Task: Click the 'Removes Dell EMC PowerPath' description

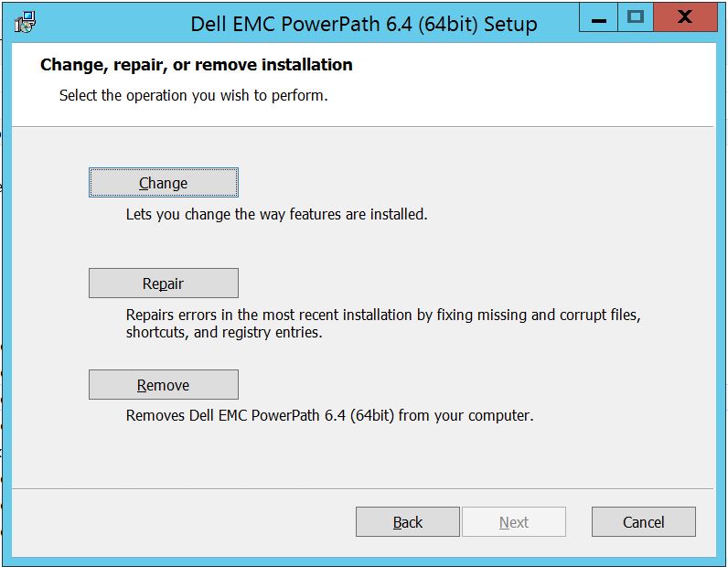Action: 329,415
